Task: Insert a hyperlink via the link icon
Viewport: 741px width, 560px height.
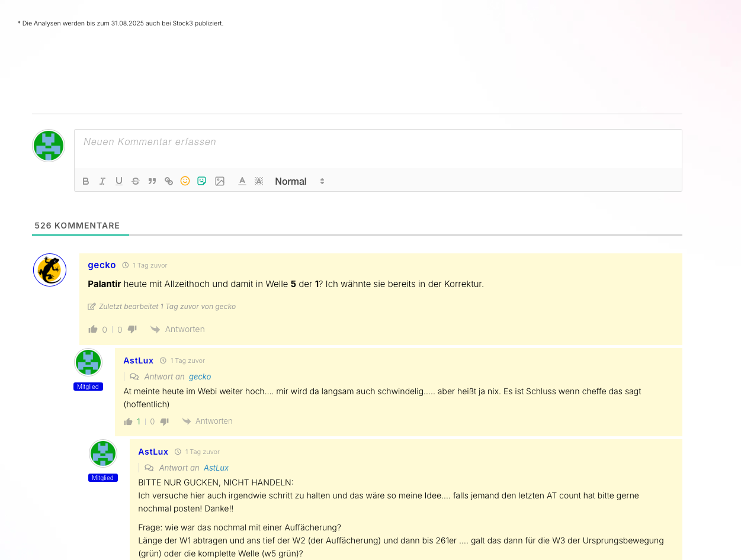Action: 169,181
